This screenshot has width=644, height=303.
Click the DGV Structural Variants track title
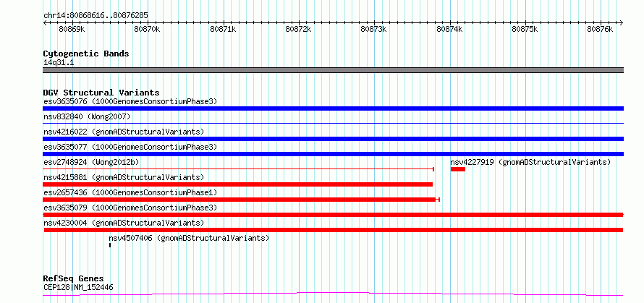pyautogui.click(x=101, y=93)
